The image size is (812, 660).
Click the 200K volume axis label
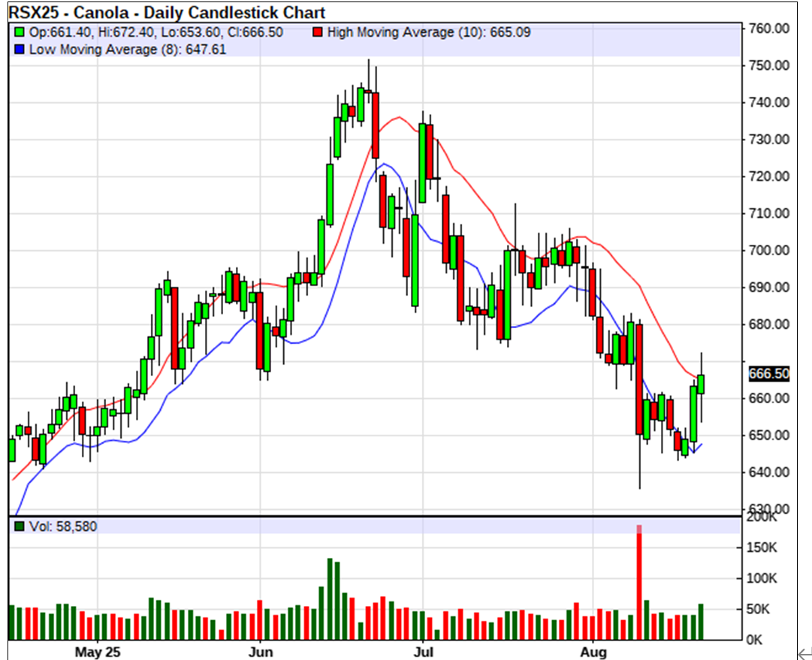tap(763, 517)
